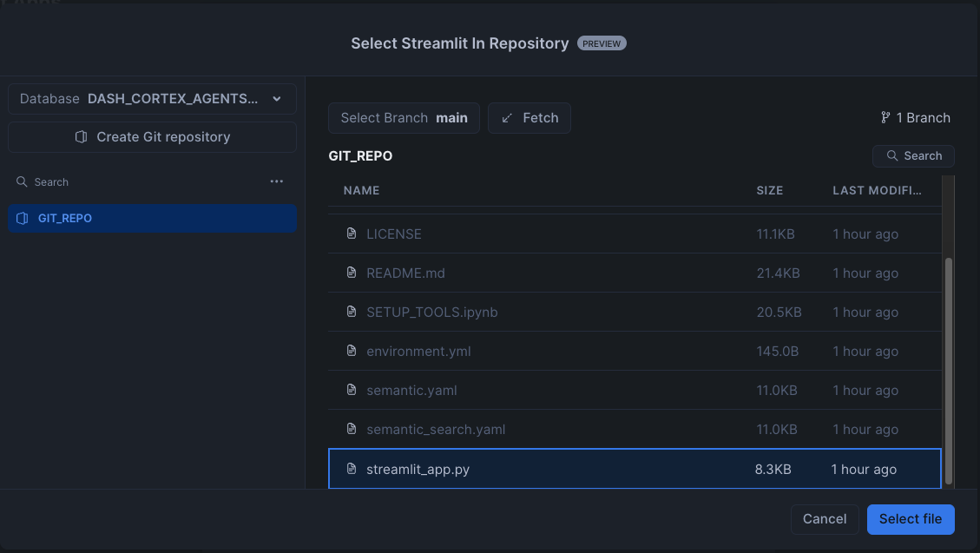This screenshot has width=980, height=553.
Task: Click the file icon next to semantic.yaml
Action: coord(352,389)
